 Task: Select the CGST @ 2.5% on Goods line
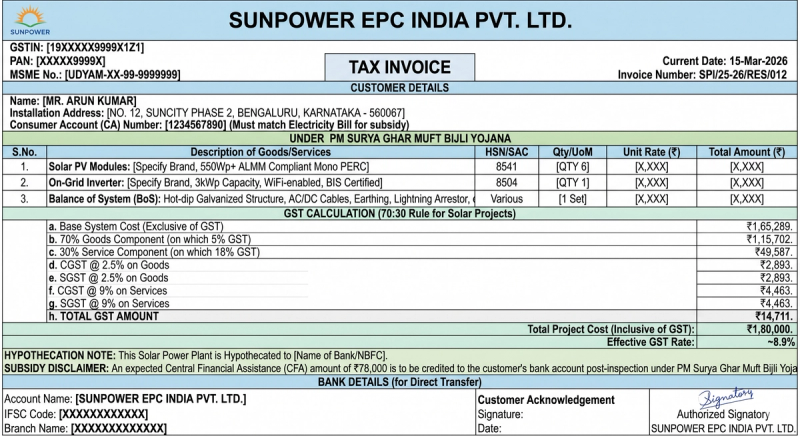[109, 265]
